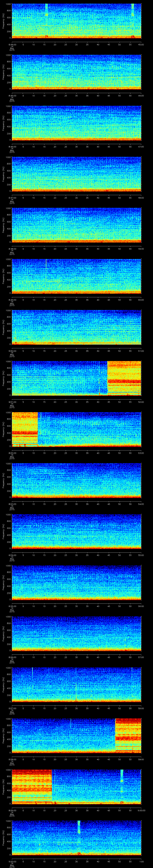Click the "8:58:00" time label

[x=12, y=759]
